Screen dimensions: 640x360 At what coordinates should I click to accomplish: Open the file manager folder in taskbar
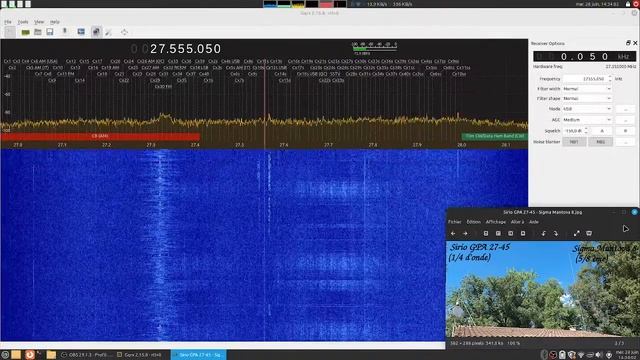[x=51, y=354]
